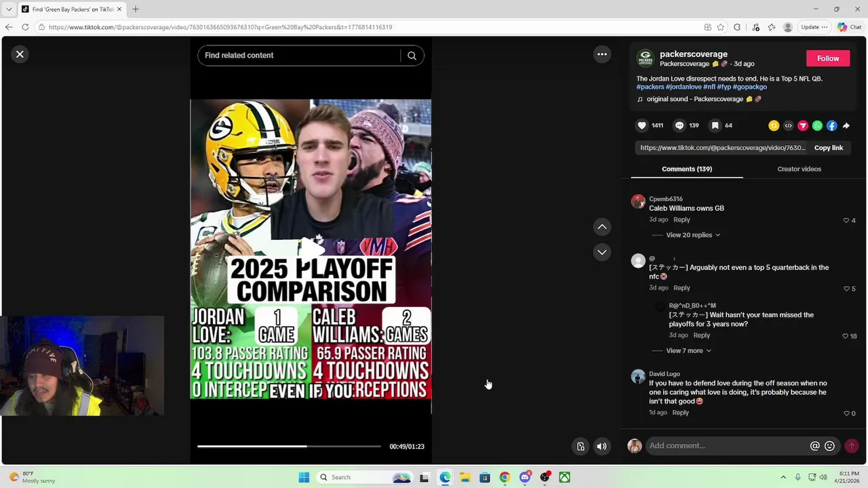This screenshot has width=868, height=488.
Task: Post comment with the red send arrow
Action: coord(852,446)
